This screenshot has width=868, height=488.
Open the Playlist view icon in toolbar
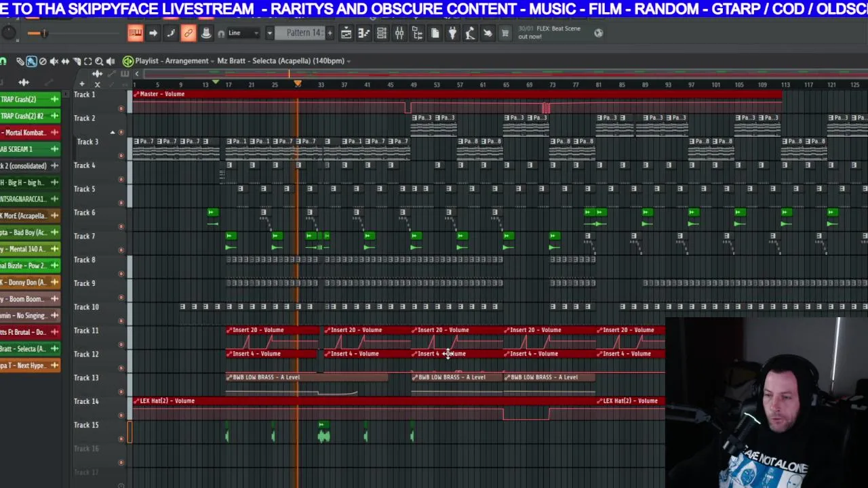click(347, 33)
